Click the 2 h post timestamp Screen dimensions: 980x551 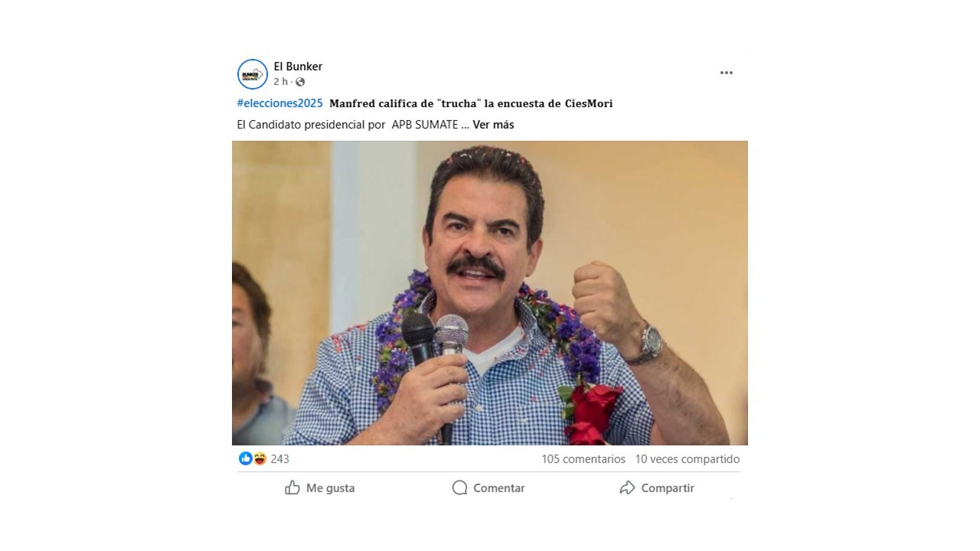coord(281,82)
